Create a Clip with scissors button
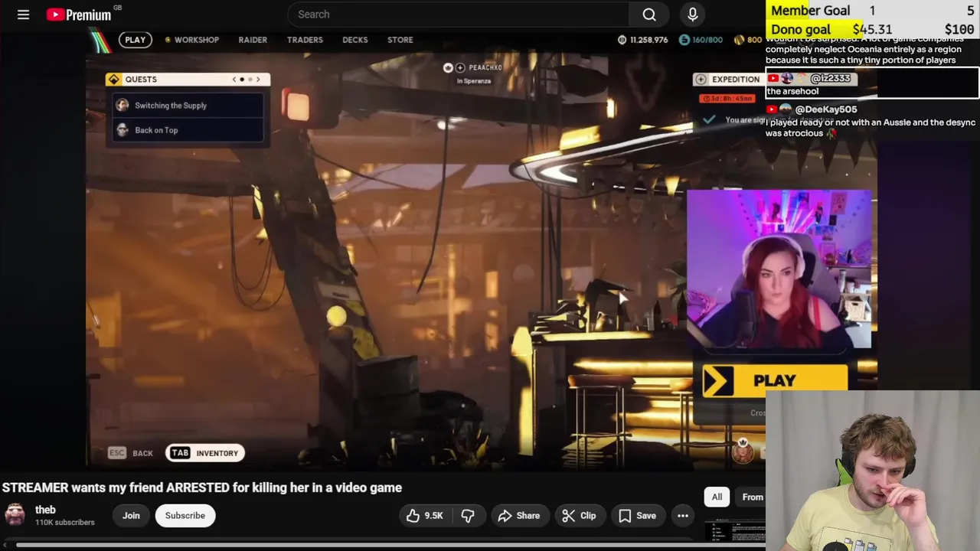Image resolution: width=980 pixels, height=551 pixels. coord(579,516)
